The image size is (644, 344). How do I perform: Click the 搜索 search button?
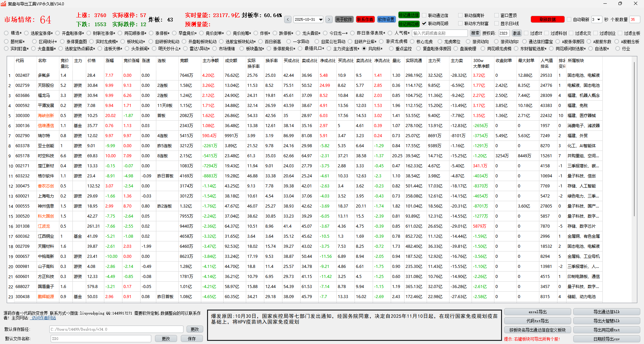click(x=475, y=33)
